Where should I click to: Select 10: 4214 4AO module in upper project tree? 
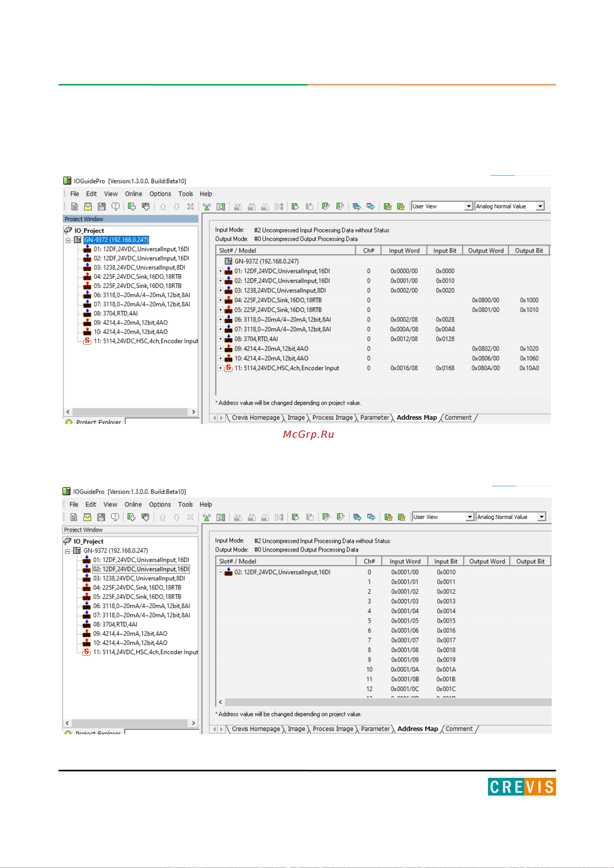pos(130,331)
